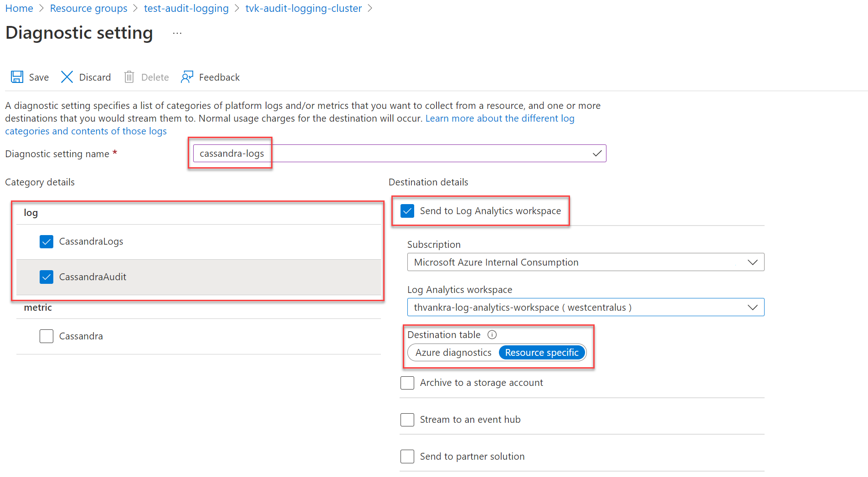This screenshot has width=868, height=477.
Task: Click the checkmark in the name field
Action: click(x=597, y=154)
